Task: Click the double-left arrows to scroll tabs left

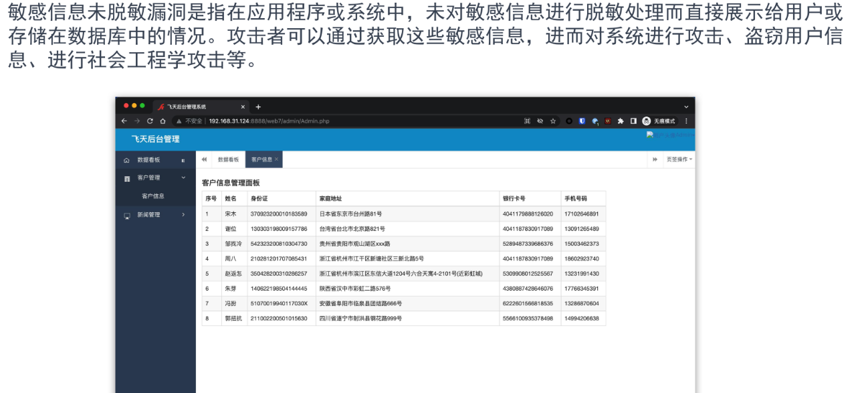Action: pyautogui.click(x=204, y=159)
